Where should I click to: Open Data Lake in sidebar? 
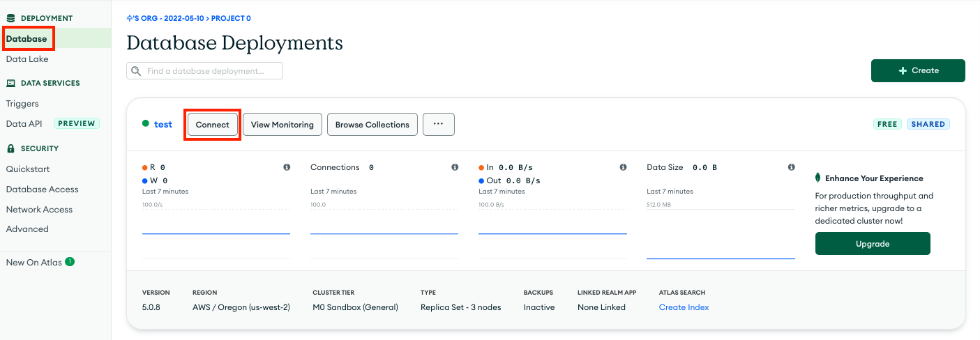(27, 59)
